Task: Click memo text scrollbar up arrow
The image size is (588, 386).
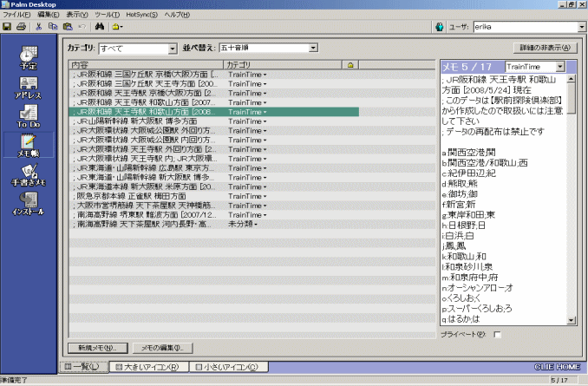Action: point(572,78)
